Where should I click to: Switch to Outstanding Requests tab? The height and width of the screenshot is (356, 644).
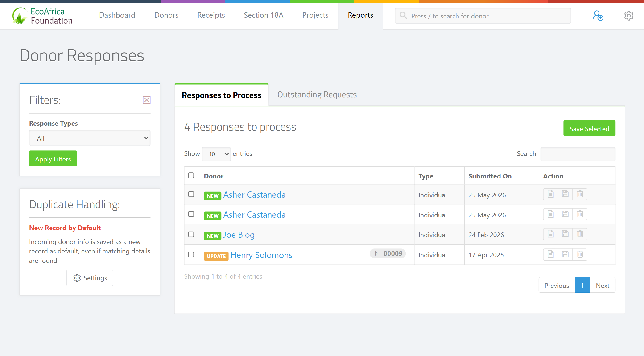click(x=317, y=95)
